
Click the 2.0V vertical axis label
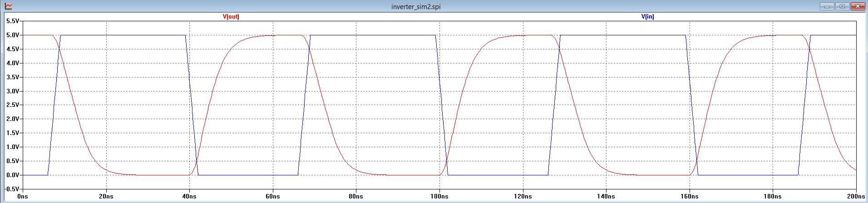click(x=13, y=119)
